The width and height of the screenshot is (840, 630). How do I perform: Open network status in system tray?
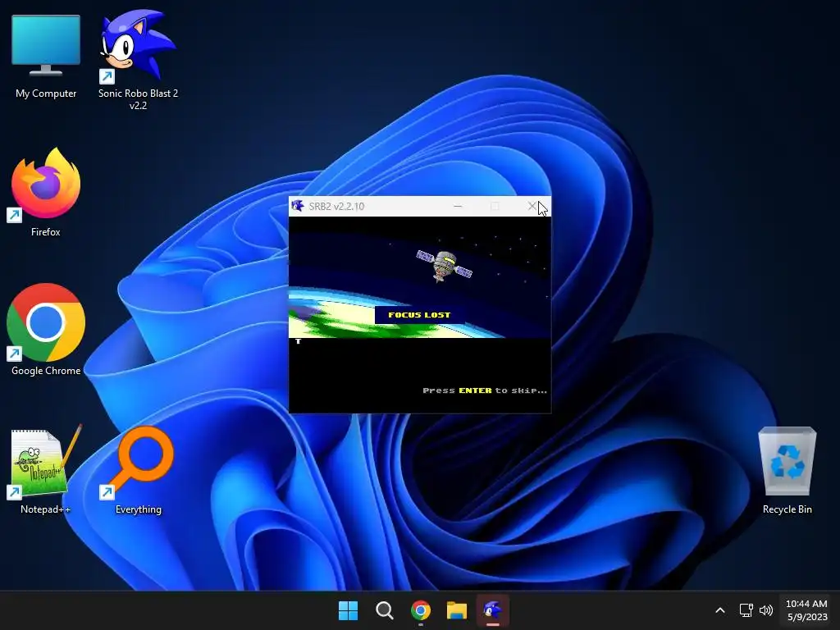[x=746, y=610]
